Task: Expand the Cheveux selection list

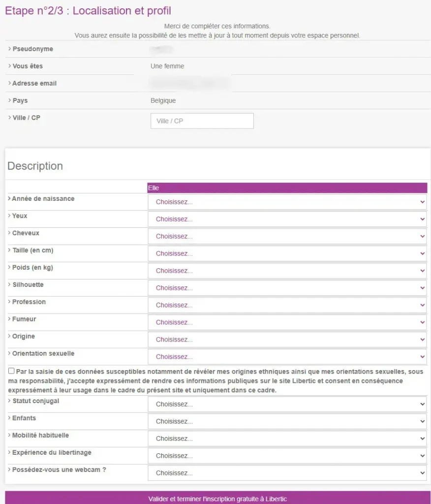Action: tap(287, 236)
